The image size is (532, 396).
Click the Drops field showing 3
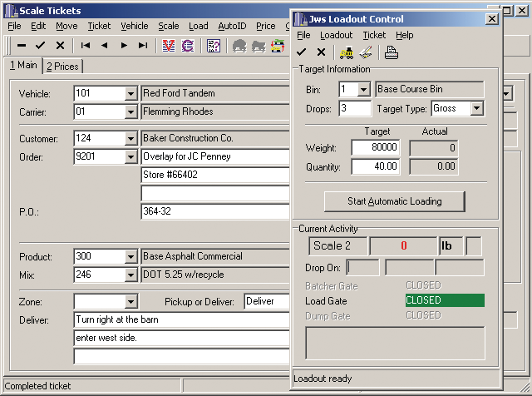pos(355,108)
